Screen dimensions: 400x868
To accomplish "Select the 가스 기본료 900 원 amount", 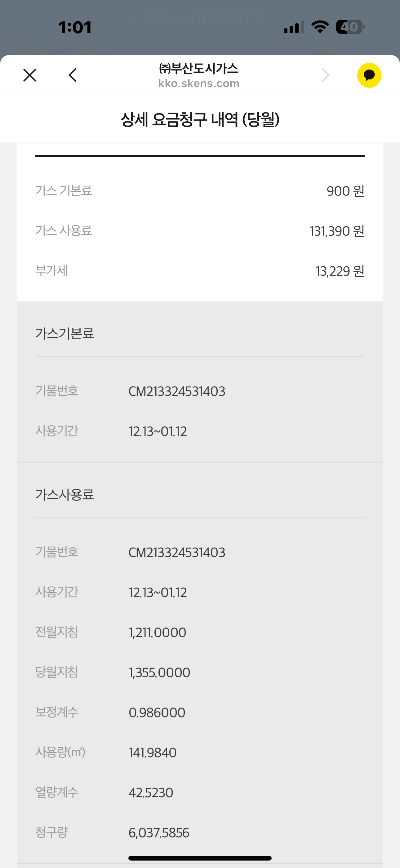I will (345, 191).
